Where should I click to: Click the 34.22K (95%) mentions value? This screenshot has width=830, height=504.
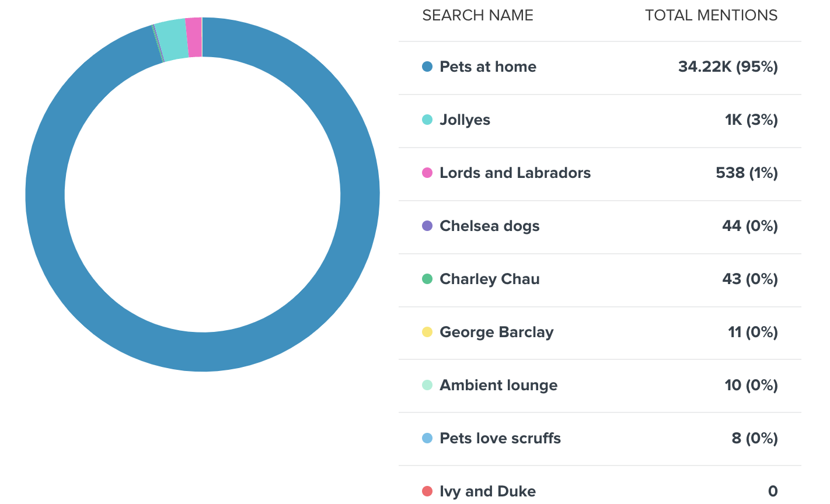(728, 66)
